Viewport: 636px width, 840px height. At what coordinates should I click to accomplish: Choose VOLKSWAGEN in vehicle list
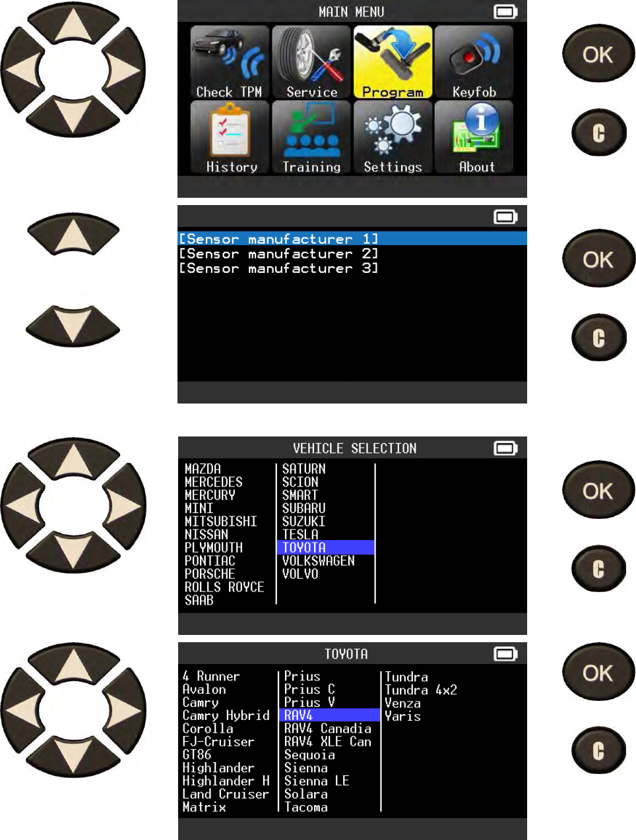[318, 561]
